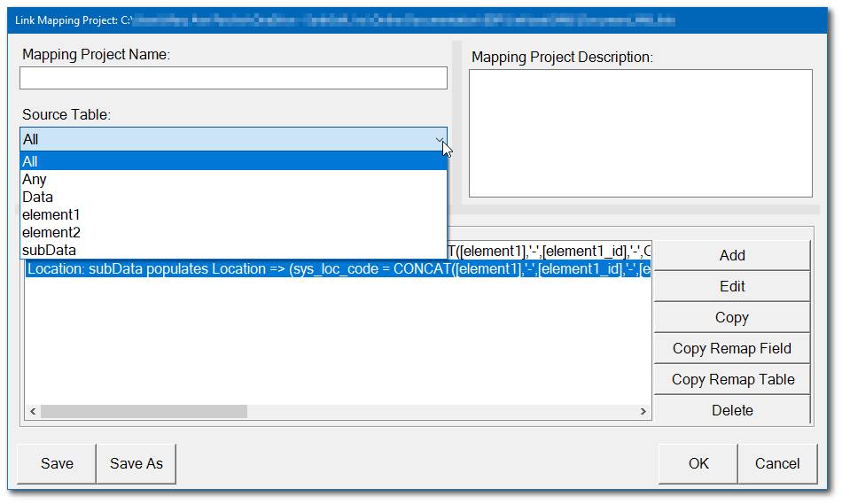The image size is (842, 504).
Task: Dismiss dialog with Cancel button
Action: pos(777,464)
